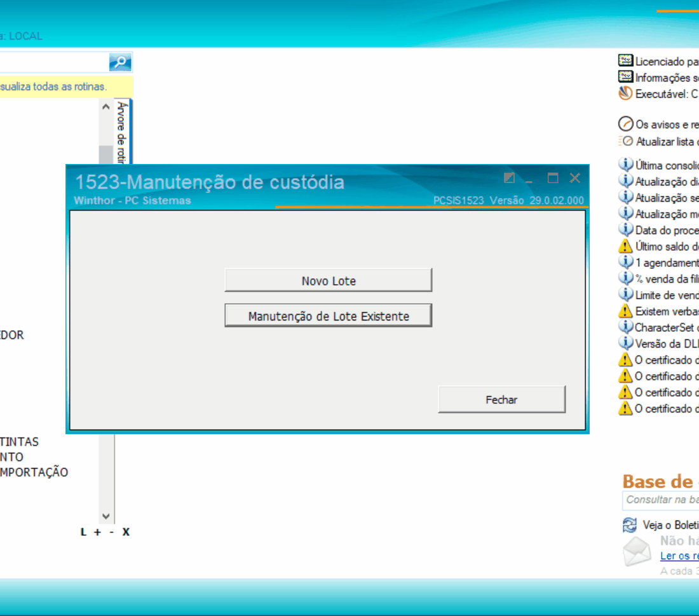
Task: Click the icon beside Informações s
Action: click(625, 77)
